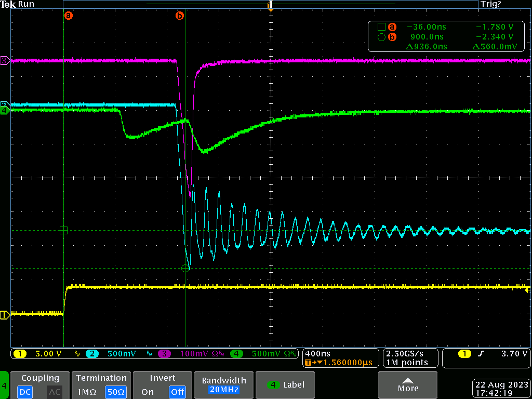Select 50Ω termination
This screenshot has width=532, height=399.
[115, 392]
